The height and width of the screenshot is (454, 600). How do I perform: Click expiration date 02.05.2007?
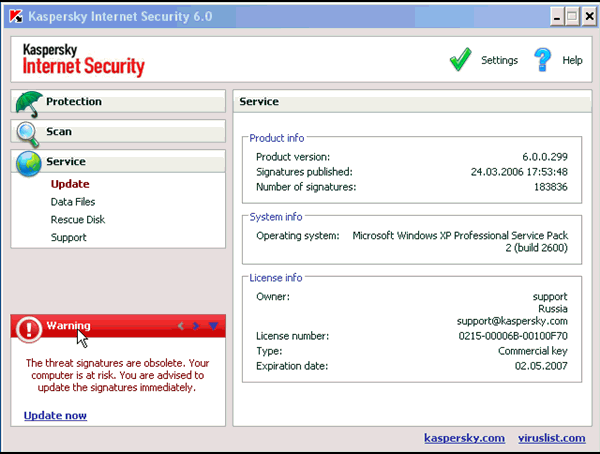pyautogui.click(x=541, y=366)
